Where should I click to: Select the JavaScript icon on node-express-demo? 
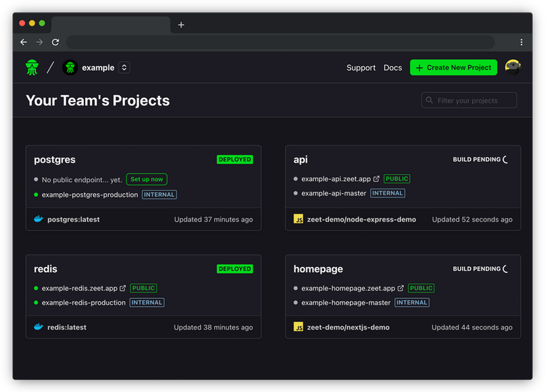click(x=299, y=219)
